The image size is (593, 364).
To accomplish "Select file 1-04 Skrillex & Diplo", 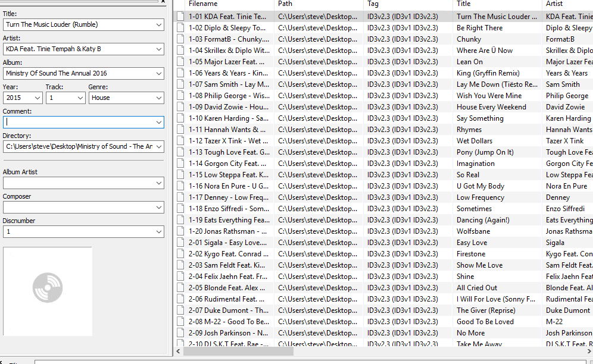I will (x=229, y=51).
